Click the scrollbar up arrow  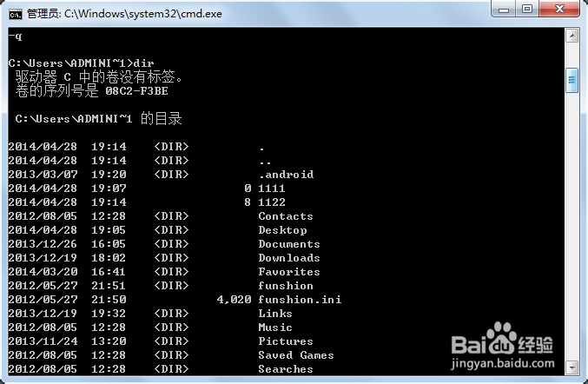click(571, 36)
